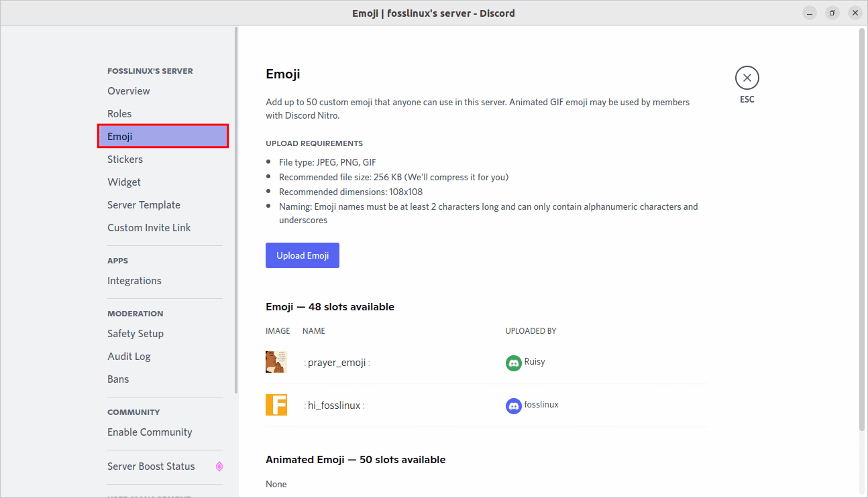Click the prayer_emoji image thumbnail
Image resolution: width=868 pixels, height=498 pixels.
276,362
